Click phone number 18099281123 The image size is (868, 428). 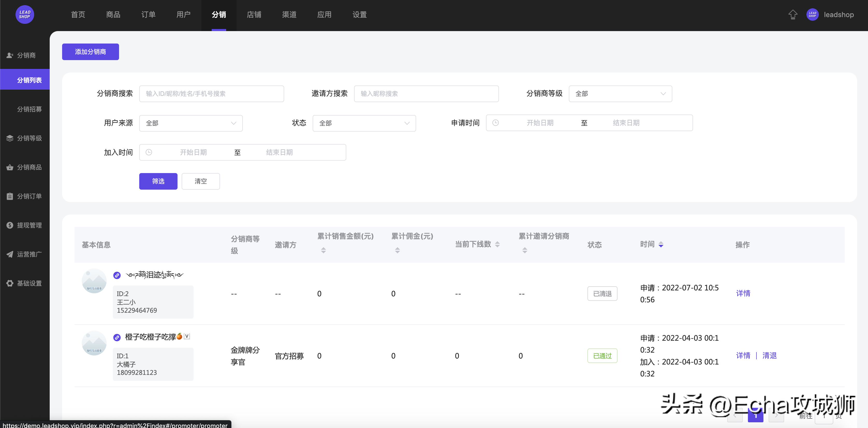(x=137, y=372)
